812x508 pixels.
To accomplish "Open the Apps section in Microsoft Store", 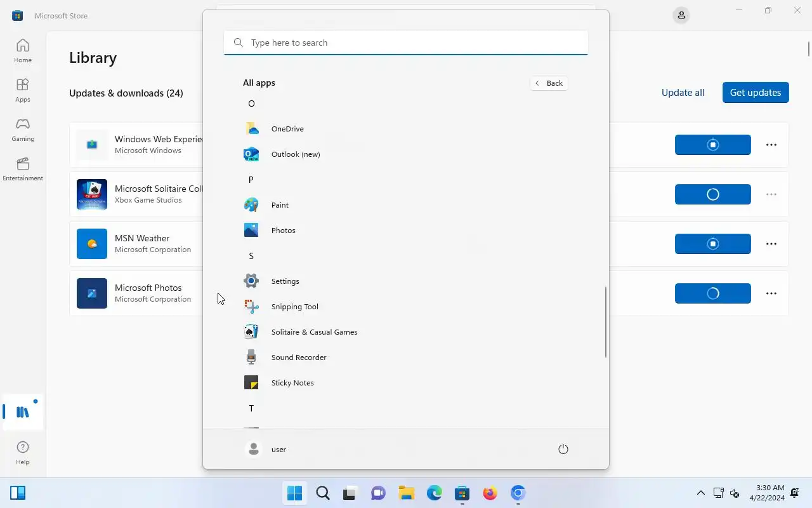I will [23, 90].
